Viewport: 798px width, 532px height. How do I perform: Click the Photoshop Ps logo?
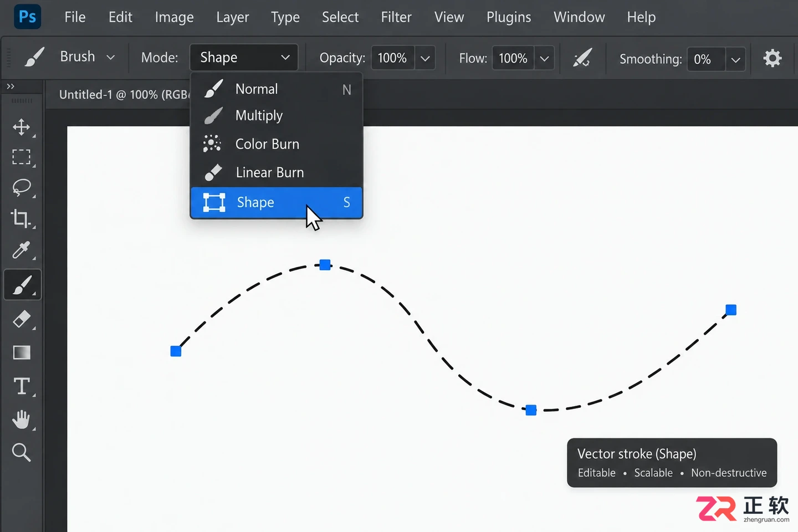coord(27,17)
